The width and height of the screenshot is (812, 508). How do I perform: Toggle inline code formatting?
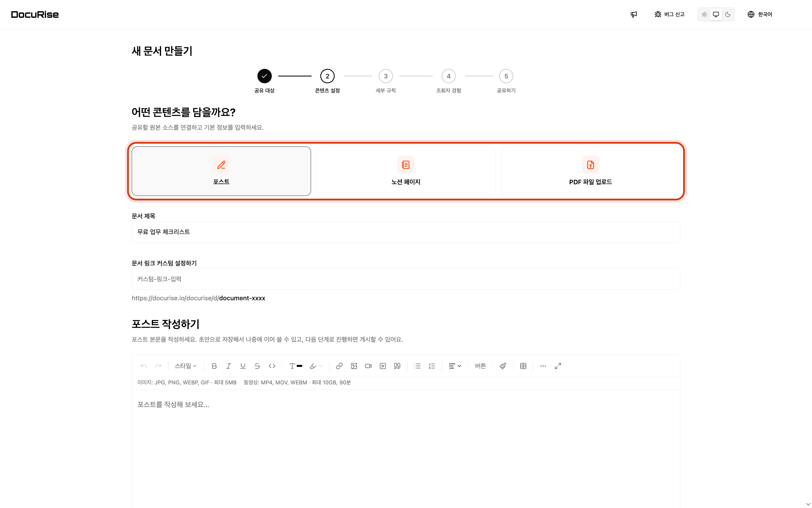point(272,366)
